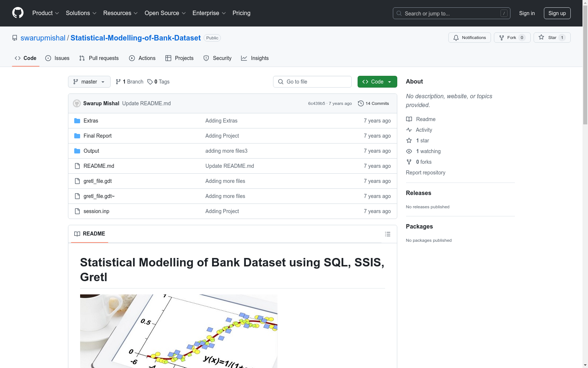The width and height of the screenshot is (588, 368).
Task: Open the README logistic curve image
Action: coord(179,331)
